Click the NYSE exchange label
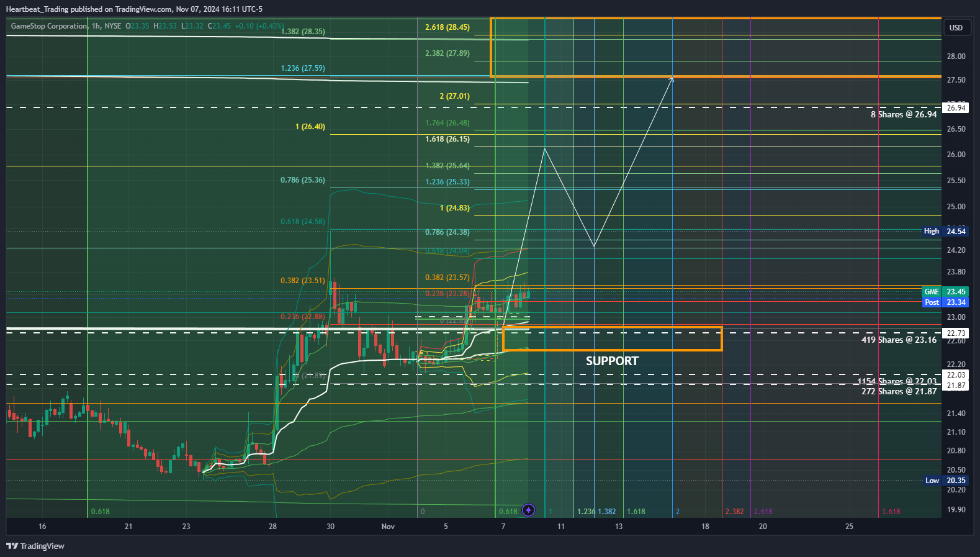The height and width of the screenshot is (557, 980). pos(113,26)
